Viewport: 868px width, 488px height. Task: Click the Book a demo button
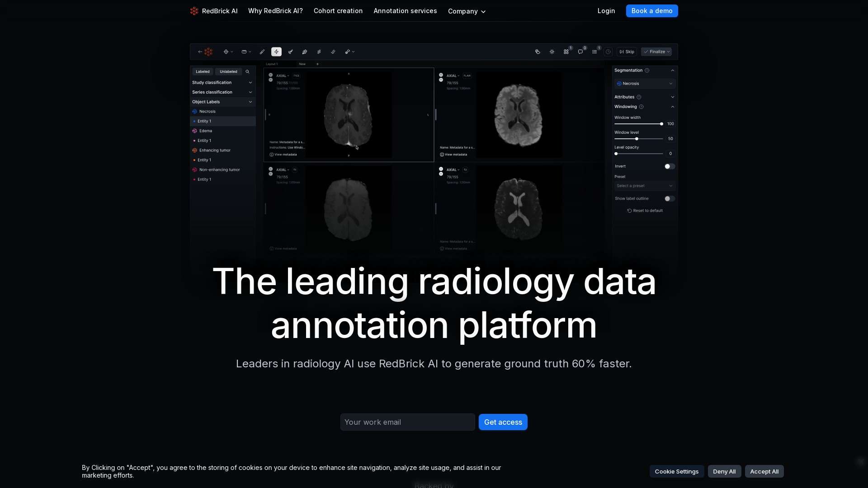click(652, 11)
